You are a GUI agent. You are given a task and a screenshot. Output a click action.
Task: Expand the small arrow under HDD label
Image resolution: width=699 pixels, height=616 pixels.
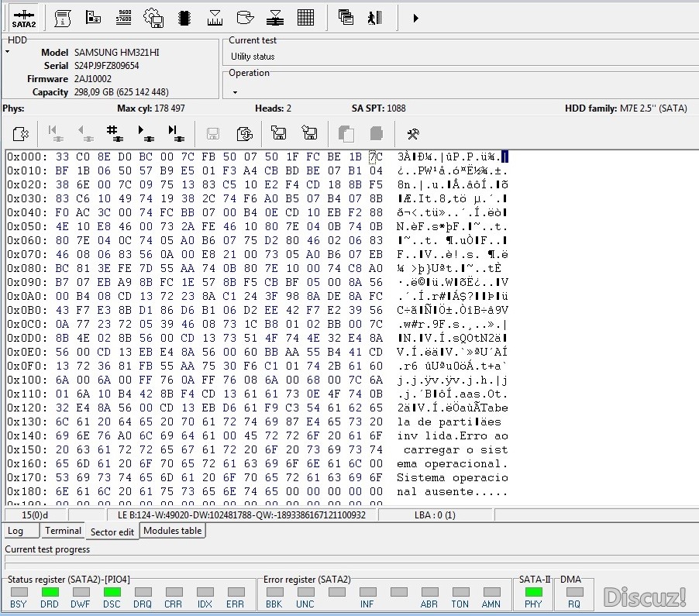pos(8,52)
